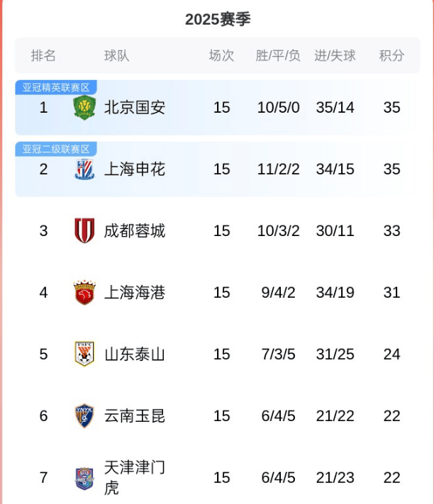Click the 胜/平/负 column header
This screenshot has height=504, width=434.
click(278, 55)
